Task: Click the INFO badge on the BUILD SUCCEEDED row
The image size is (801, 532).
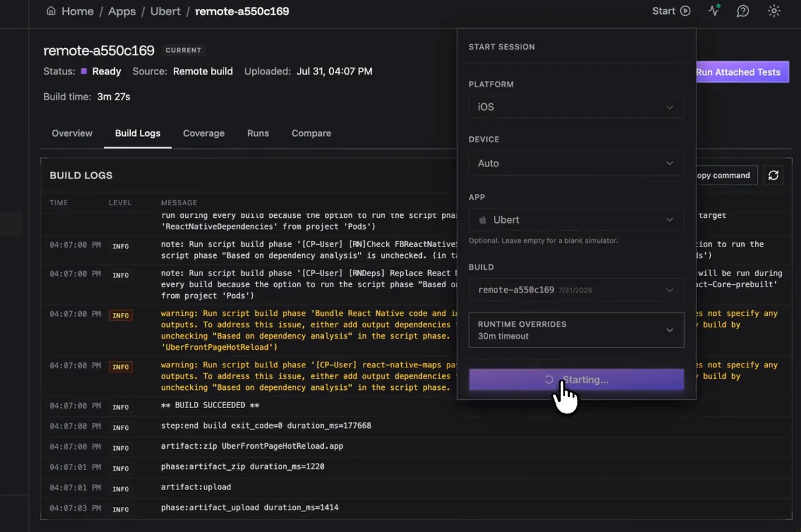Action: [121, 407]
